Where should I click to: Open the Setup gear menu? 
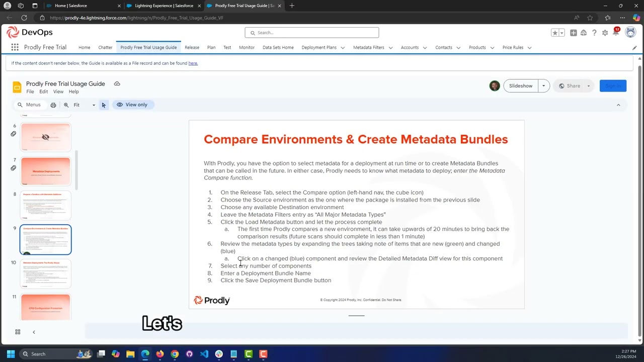point(605,33)
